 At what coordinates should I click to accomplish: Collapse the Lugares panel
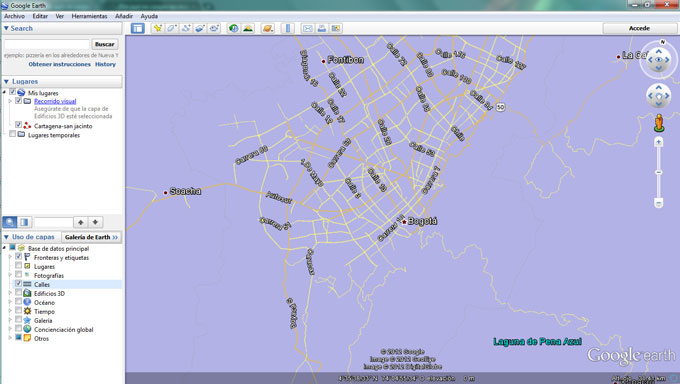coord(6,82)
